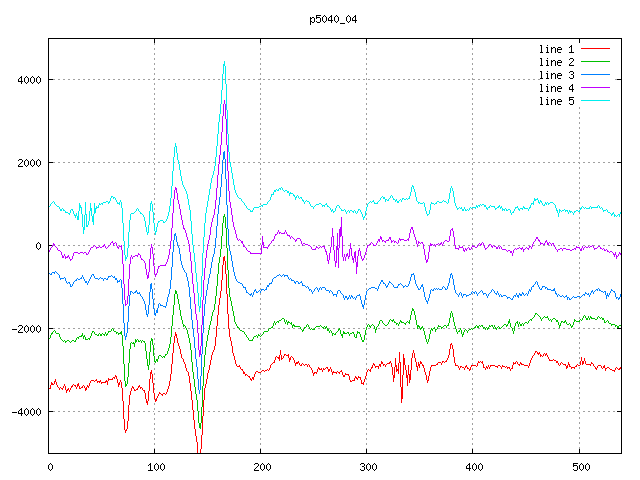Screen dimensions: 640x480
Task: Click the red noise burst near x=330
Action: click(403, 376)
